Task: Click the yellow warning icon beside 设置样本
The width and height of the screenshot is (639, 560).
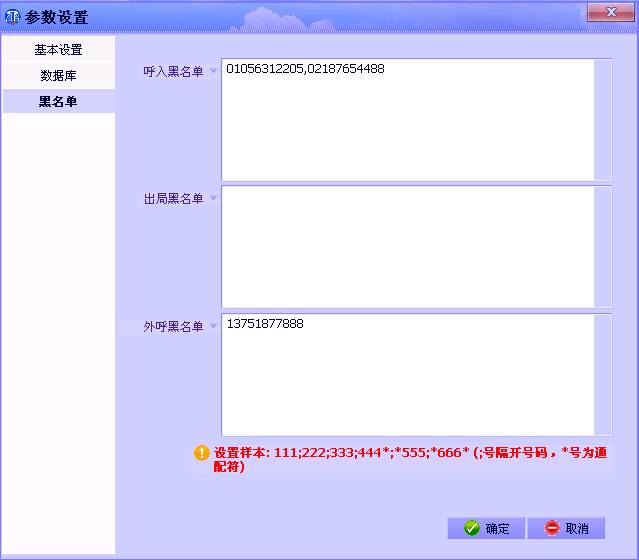Action: click(201, 453)
